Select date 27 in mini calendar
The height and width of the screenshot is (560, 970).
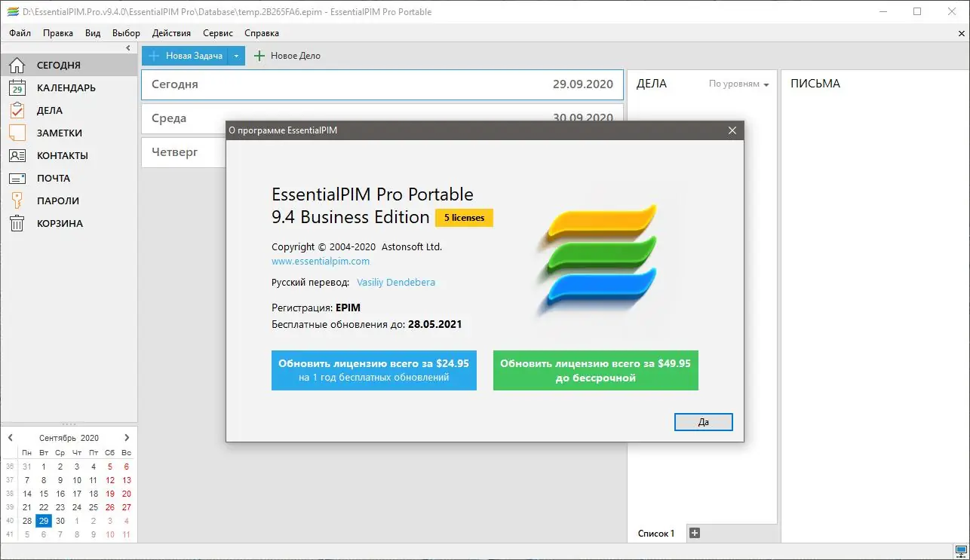click(x=127, y=507)
